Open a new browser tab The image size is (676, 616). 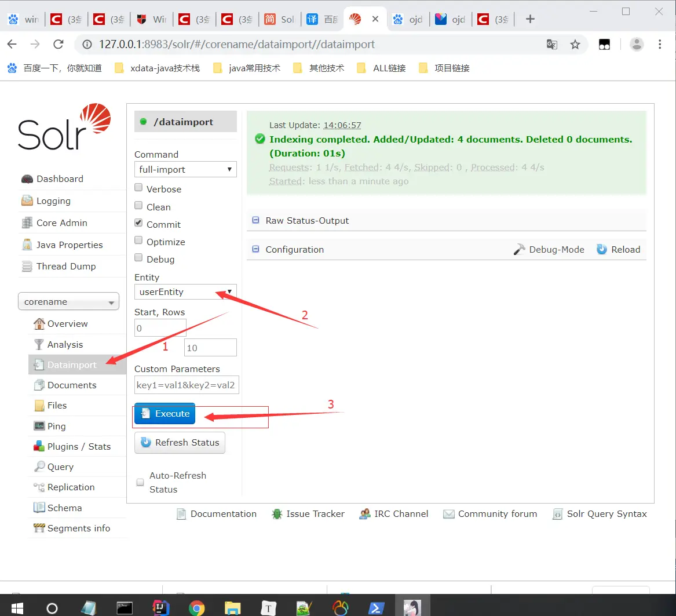pyautogui.click(x=530, y=19)
